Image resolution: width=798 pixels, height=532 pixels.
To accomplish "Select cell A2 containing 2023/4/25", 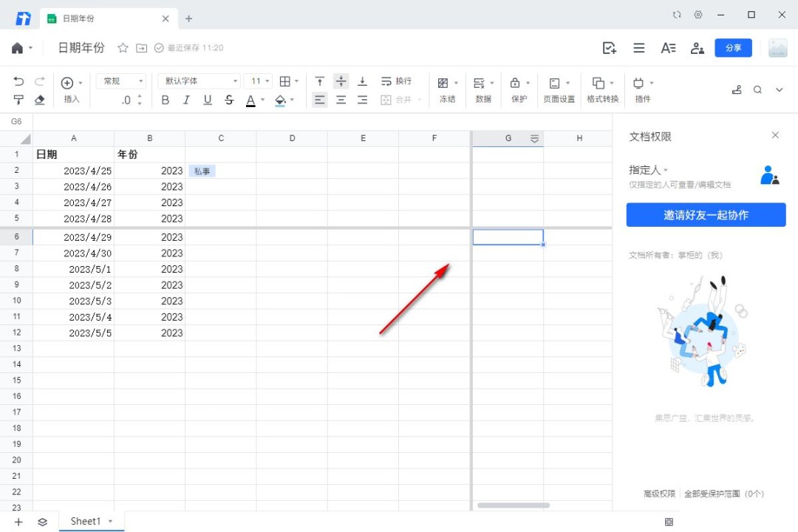I will click(x=74, y=171).
